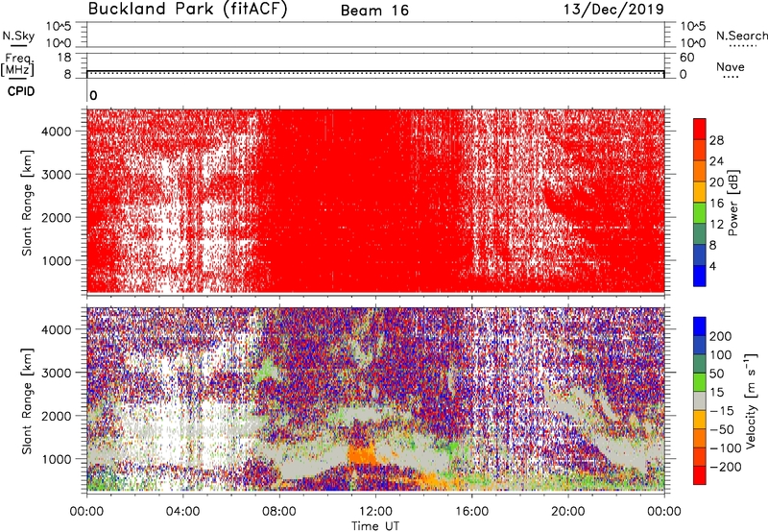Click the date '13/Dec/2019'

(613, 10)
